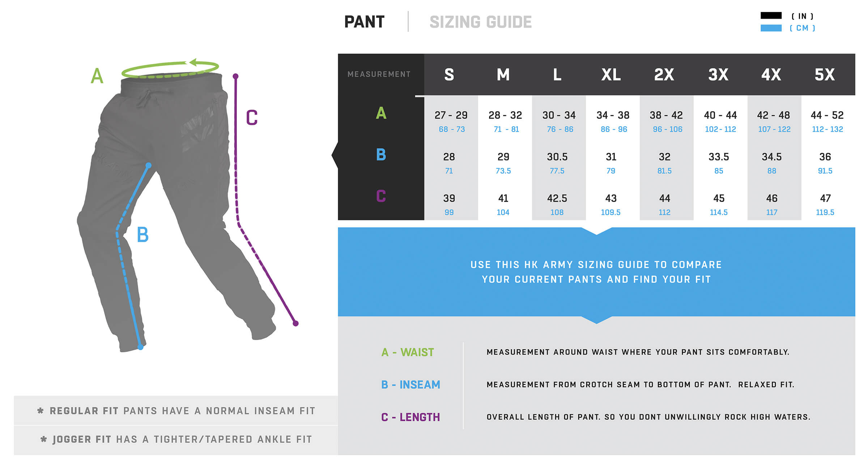Click the REGULAR FIT note text
The image size is (868, 465).
pos(176,411)
